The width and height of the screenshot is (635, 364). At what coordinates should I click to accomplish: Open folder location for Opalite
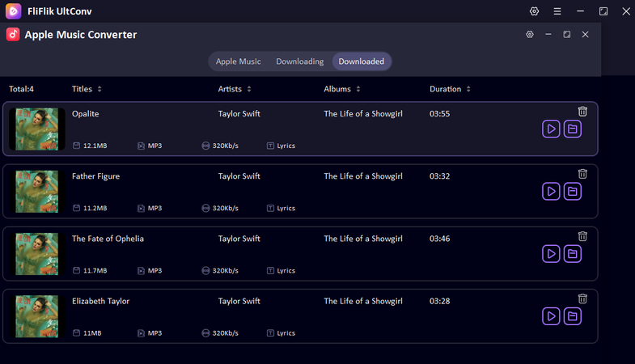572,129
